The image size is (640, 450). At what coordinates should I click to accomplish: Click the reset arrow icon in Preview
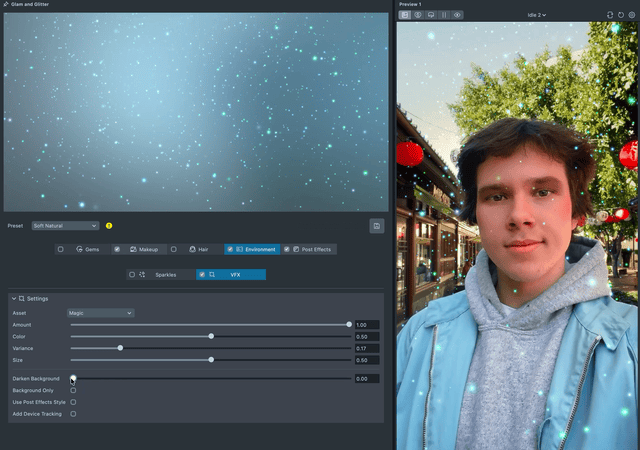point(621,15)
